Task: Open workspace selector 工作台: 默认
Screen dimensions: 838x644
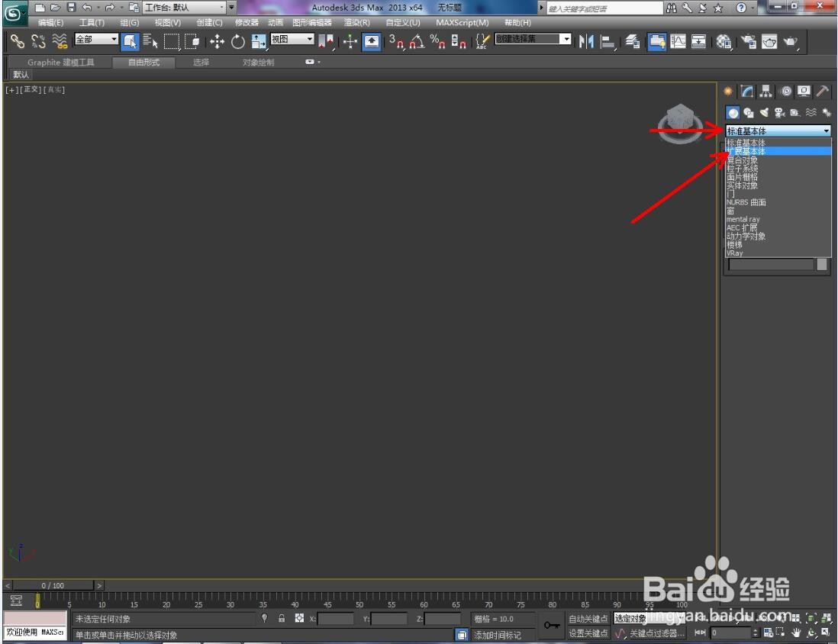Action: (185, 8)
